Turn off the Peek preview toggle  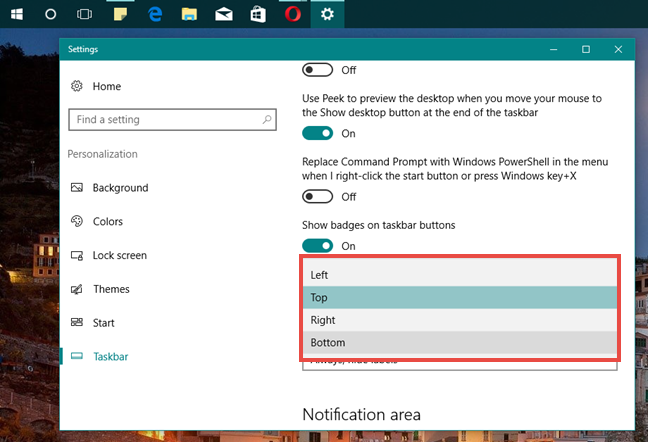click(317, 133)
